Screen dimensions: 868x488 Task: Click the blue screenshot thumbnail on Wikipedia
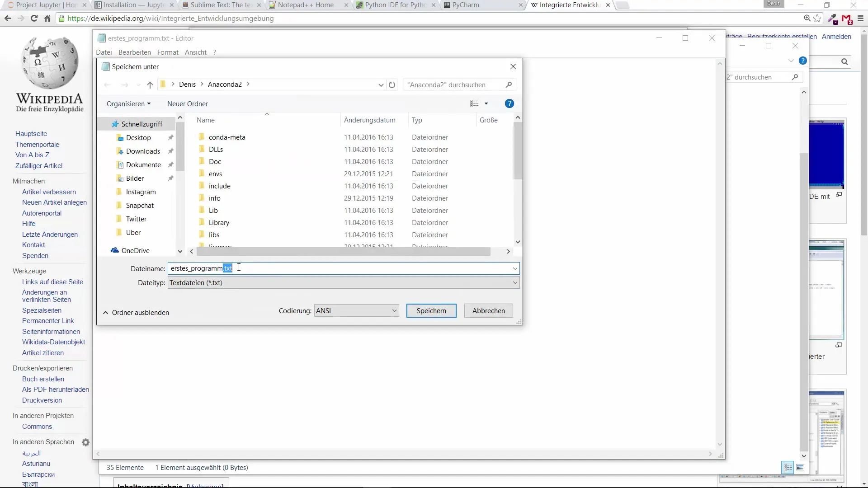826,154
